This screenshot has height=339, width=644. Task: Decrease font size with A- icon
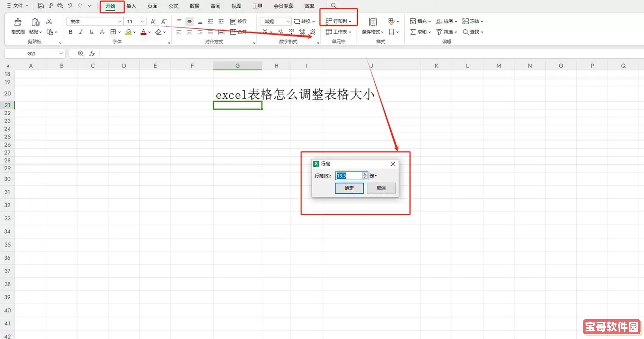click(164, 21)
